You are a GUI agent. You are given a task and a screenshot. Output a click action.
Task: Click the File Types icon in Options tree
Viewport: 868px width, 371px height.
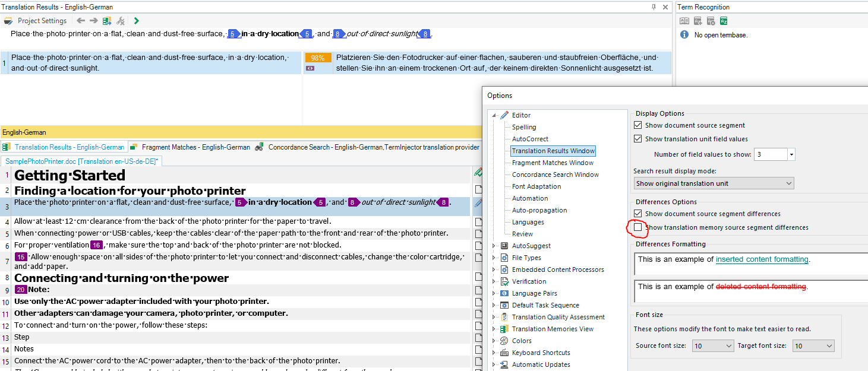504,258
